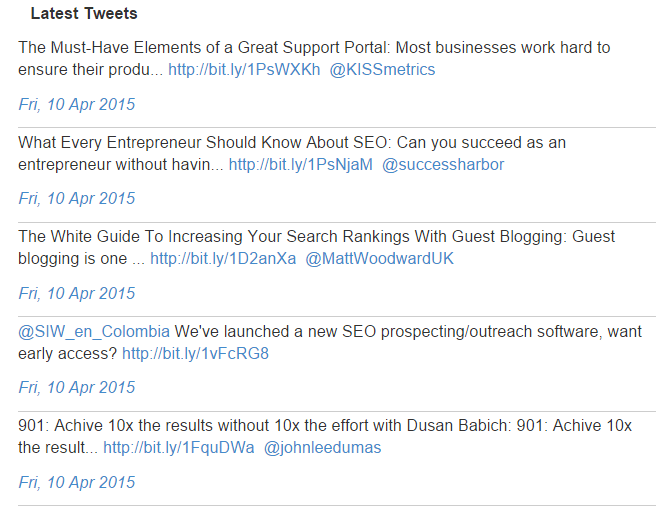This screenshot has height=511, width=671.
Task: Click the @KISSmetrics mention
Action: click(x=382, y=70)
